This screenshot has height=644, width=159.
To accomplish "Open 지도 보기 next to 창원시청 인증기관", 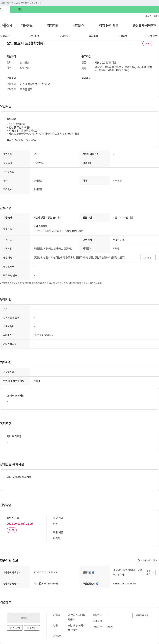I will point(150,572).
